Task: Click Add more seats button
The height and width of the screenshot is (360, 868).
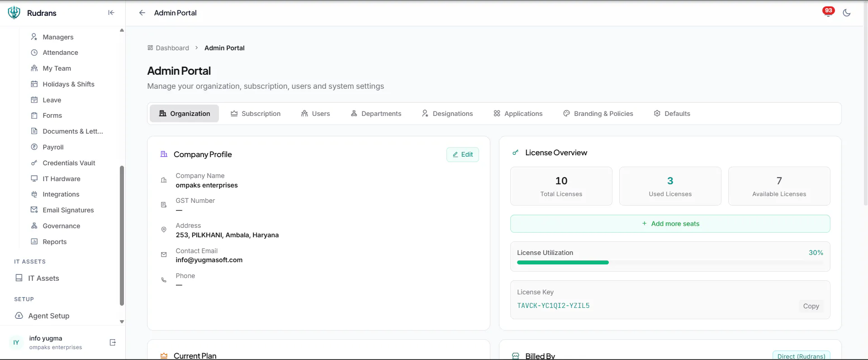Action: pyautogui.click(x=670, y=224)
